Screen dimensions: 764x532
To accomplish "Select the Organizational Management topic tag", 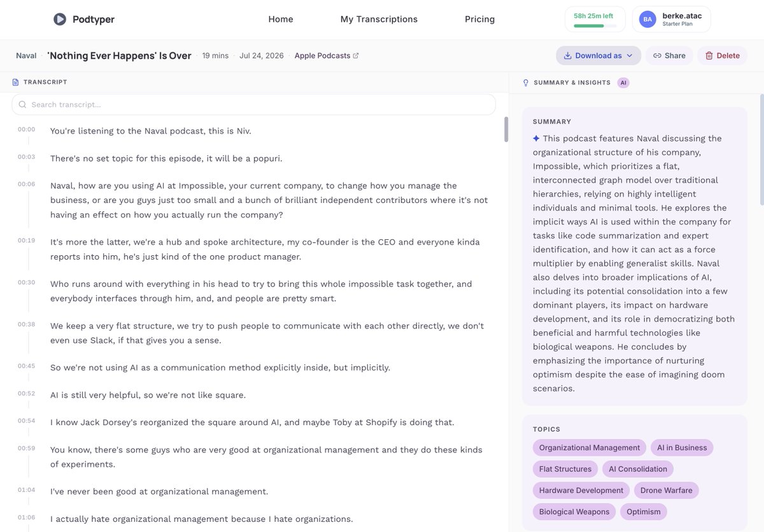I will pyautogui.click(x=590, y=448).
